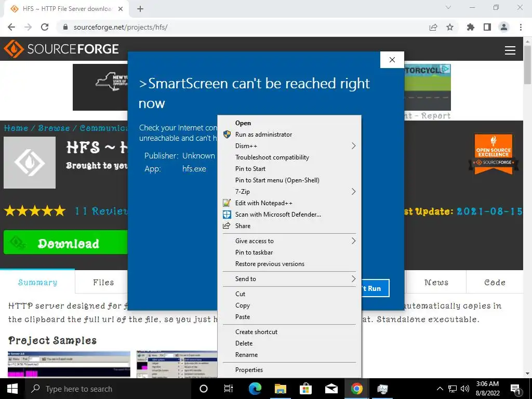Click the volume speaker tray icon
Image resolution: width=532 pixels, height=399 pixels.
465,389
